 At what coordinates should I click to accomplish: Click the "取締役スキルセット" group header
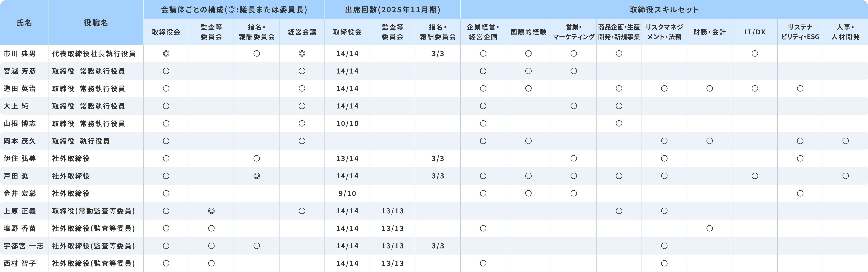664,9
